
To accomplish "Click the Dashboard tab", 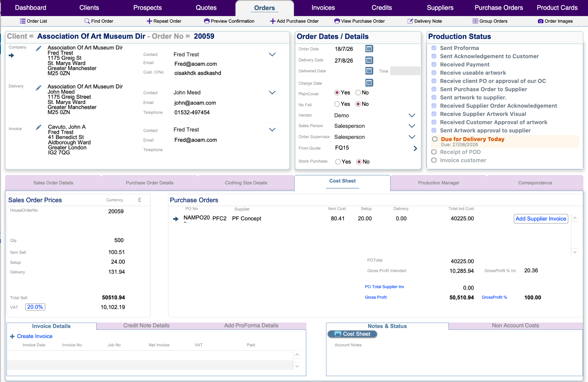I will 31,8.
